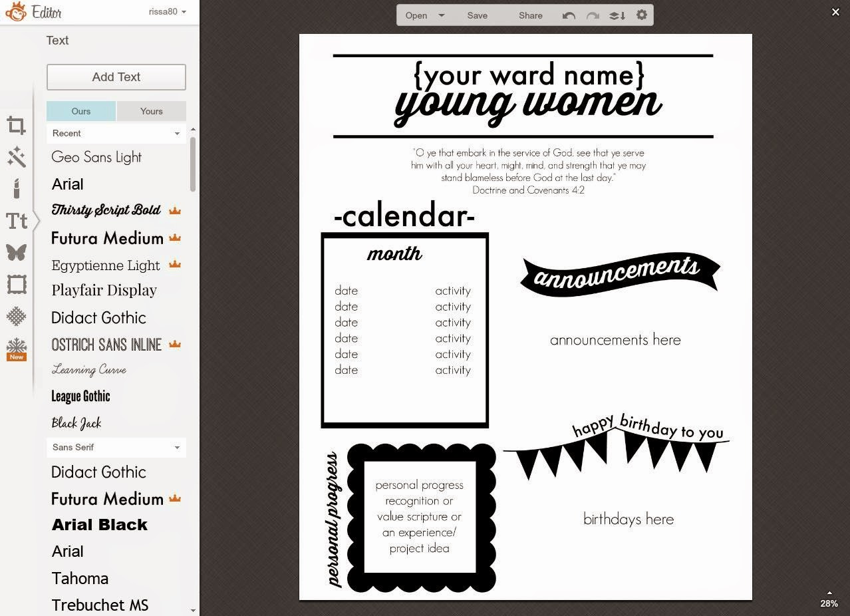Choose the League Gothic font
The height and width of the screenshot is (616, 850).
coord(80,396)
